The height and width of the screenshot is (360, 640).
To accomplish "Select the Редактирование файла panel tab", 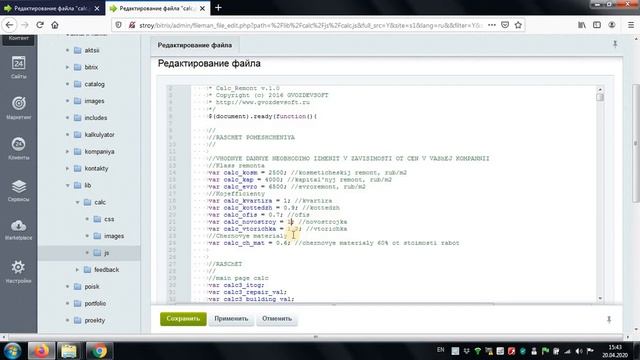I will click(x=195, y=45).
